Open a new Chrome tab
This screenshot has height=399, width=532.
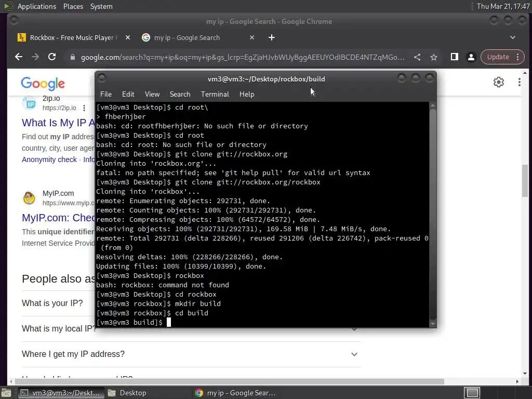pos(272,37)
